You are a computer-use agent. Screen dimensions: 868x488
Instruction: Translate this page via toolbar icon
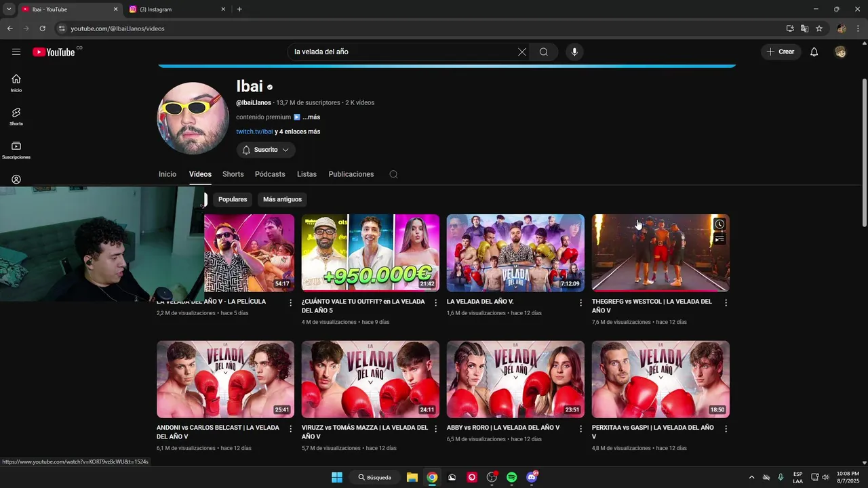804,28
